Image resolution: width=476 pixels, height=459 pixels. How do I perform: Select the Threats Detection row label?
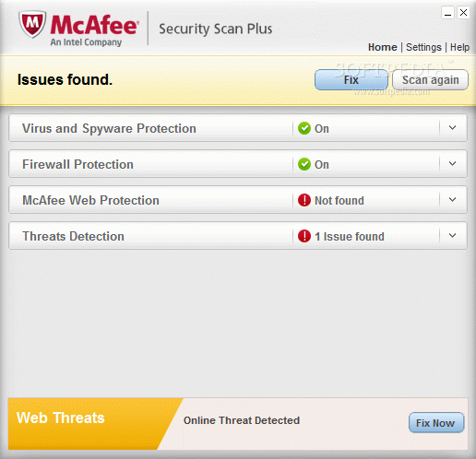(73, 236)
